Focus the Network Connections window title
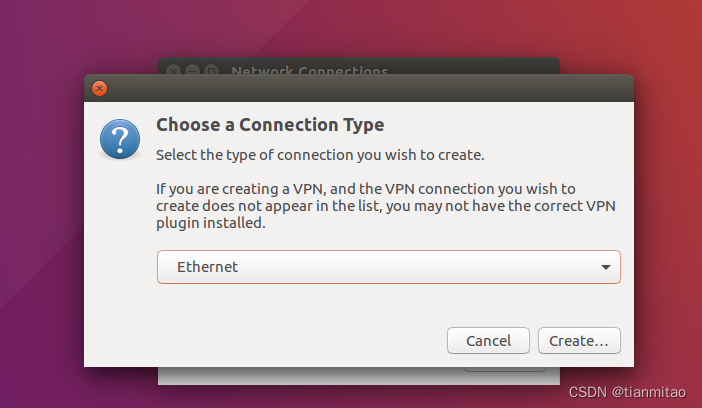 309,71
